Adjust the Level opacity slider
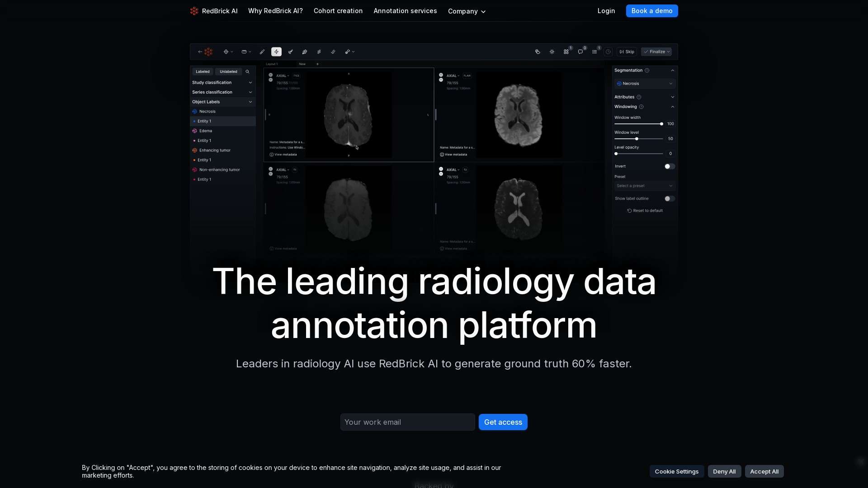 coord(639,154)
